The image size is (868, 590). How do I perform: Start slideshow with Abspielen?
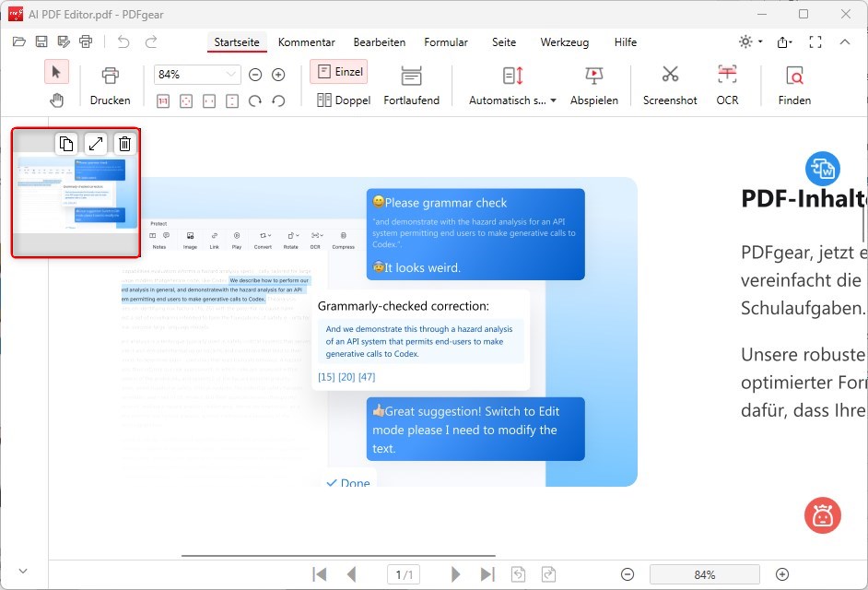point(594,86)
